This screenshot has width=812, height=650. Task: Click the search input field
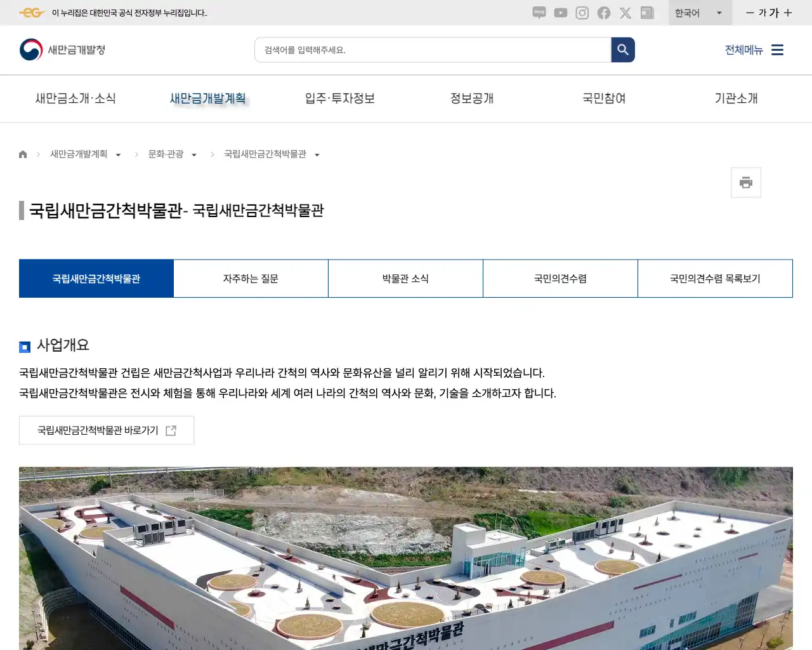(x=433, y=50)
